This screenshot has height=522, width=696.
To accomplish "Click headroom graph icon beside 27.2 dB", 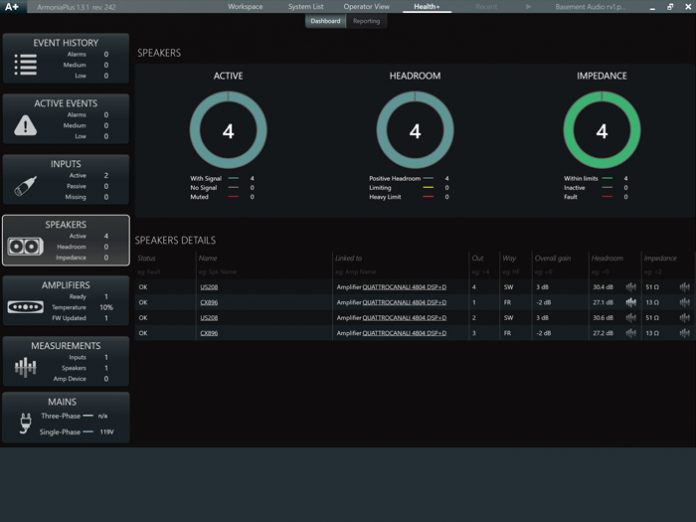I will point(631,333).
